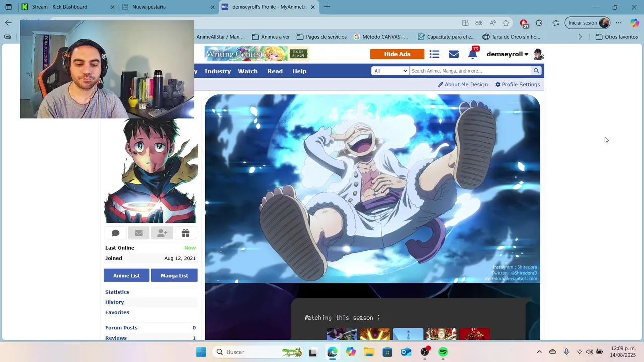The image size is (644, 362).
Task: Add this page to favorites with the star icon
Action: [x=506, y=23]
